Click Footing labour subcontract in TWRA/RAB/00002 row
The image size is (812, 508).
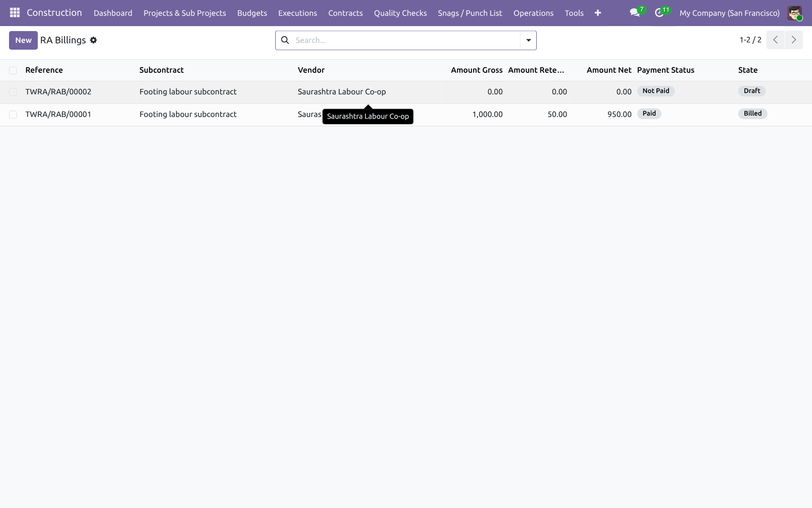point(188,92)
